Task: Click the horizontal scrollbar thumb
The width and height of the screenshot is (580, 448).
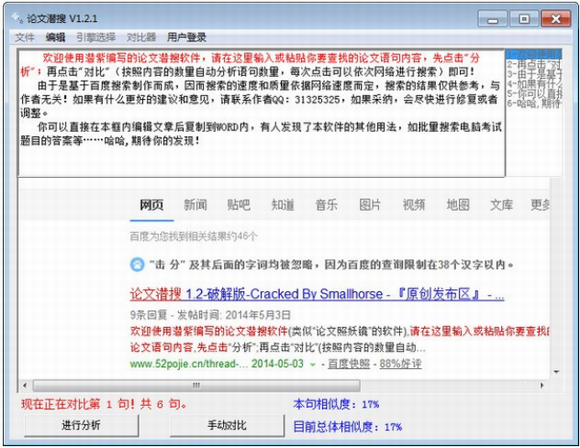Action: tap(196, 385)
